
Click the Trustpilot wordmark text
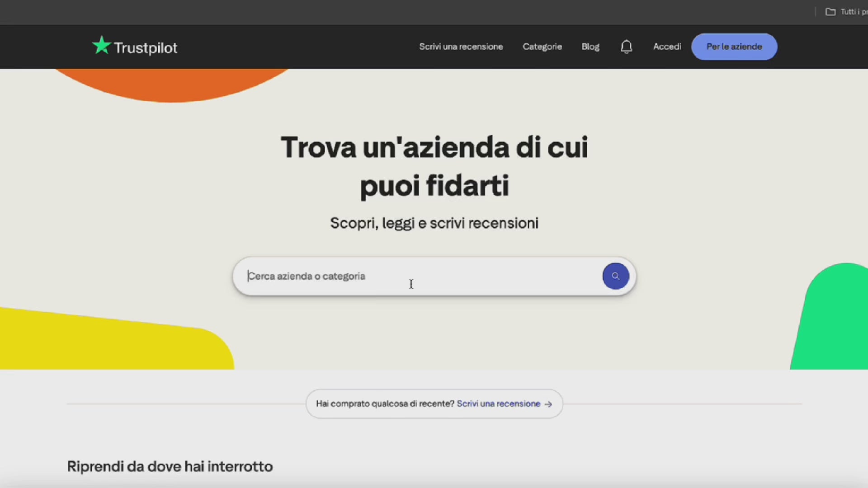145,48
